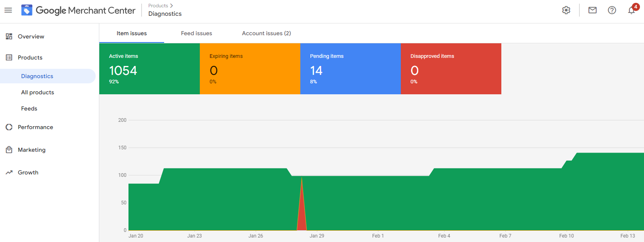644x242 pixels.
Task: Switch to the Item issues tab
Action: coord(132,33)
